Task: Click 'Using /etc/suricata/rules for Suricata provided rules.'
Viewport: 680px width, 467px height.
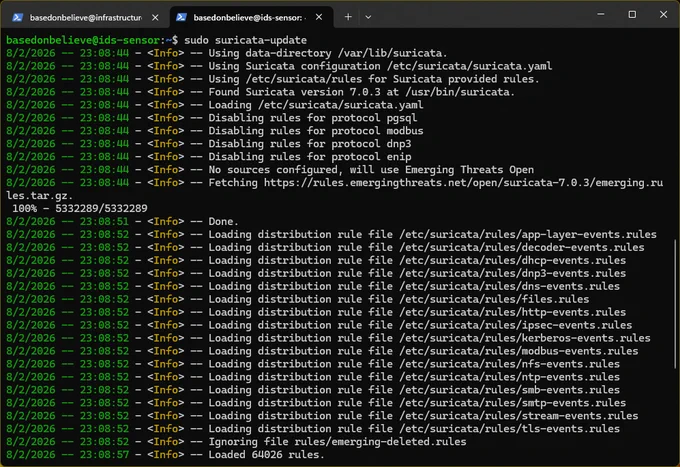Action: [x=374, y=79]
